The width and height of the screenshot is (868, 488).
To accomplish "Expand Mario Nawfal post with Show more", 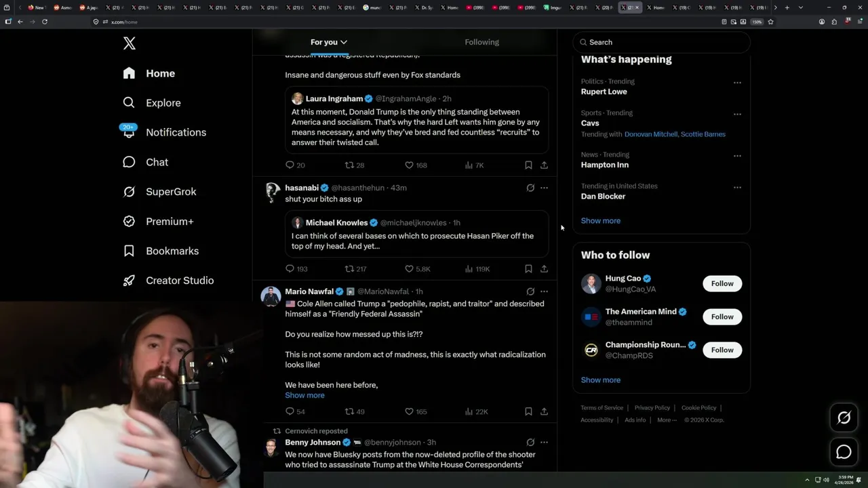I will coord(304,395).
